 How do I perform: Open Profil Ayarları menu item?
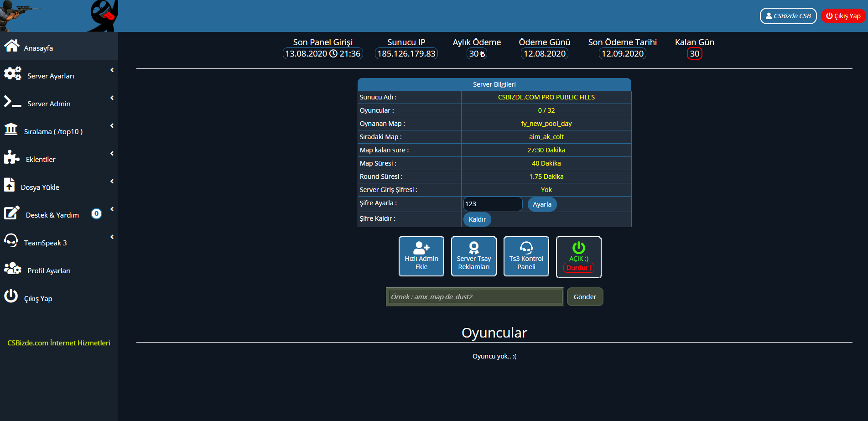point(49,270)
